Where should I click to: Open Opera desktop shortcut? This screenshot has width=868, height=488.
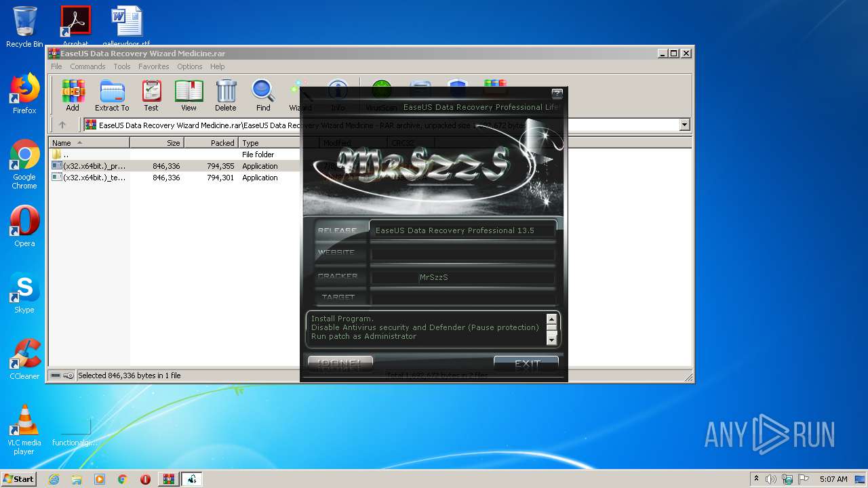[24, 226]
